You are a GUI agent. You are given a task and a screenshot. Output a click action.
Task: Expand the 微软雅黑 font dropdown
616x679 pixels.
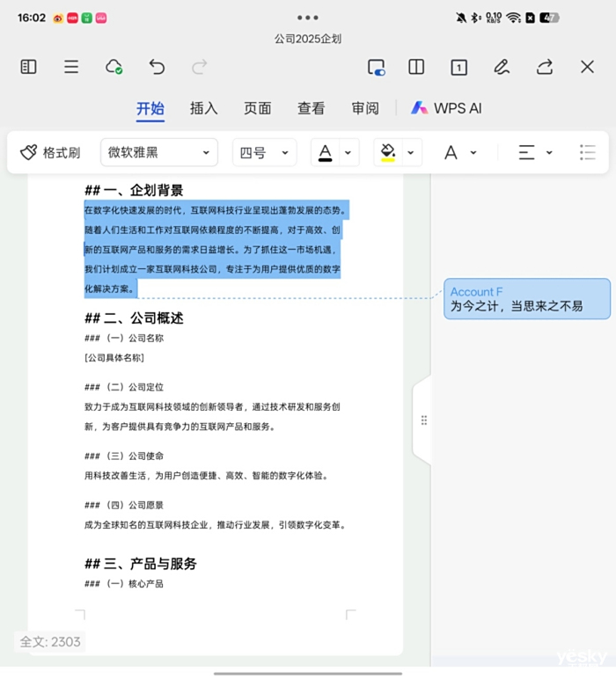pyautogui.click(x=158, y=152)
